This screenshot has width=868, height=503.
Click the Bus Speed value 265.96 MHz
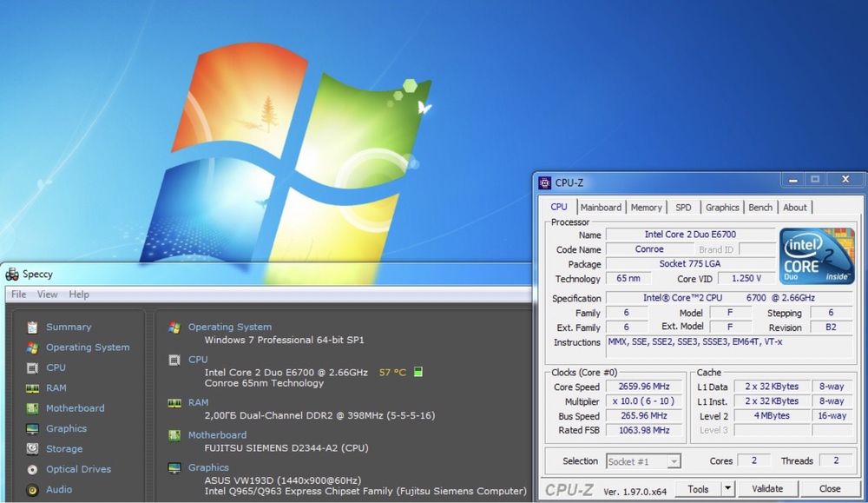pos(644,416)
